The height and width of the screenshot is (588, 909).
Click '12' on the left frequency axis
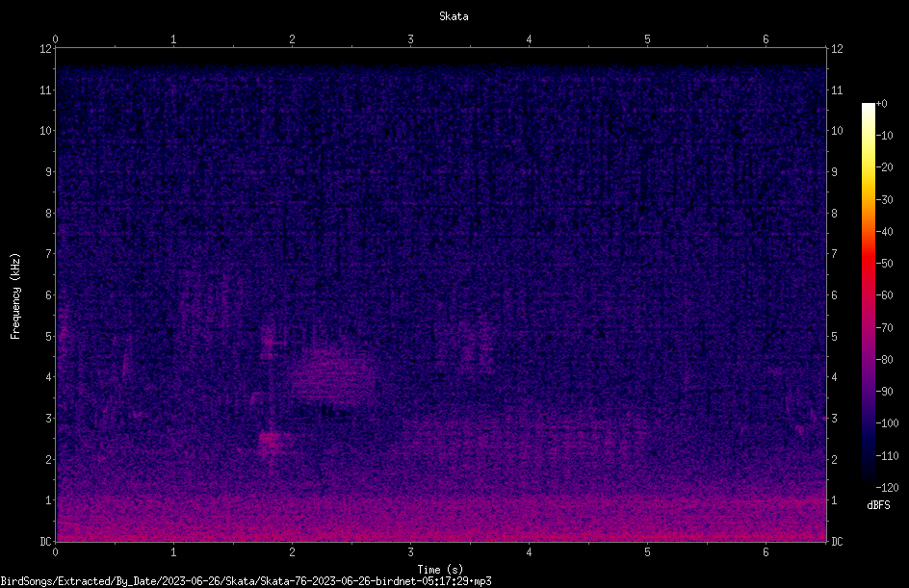pos(45,49)
